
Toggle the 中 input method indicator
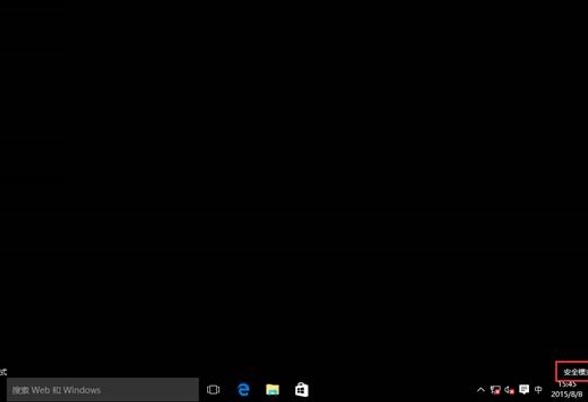[538, 390]
